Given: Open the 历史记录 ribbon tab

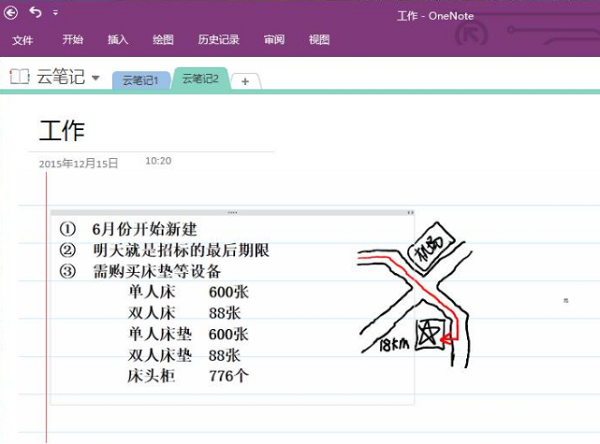Looking at the screenshot, I should 217,40.
